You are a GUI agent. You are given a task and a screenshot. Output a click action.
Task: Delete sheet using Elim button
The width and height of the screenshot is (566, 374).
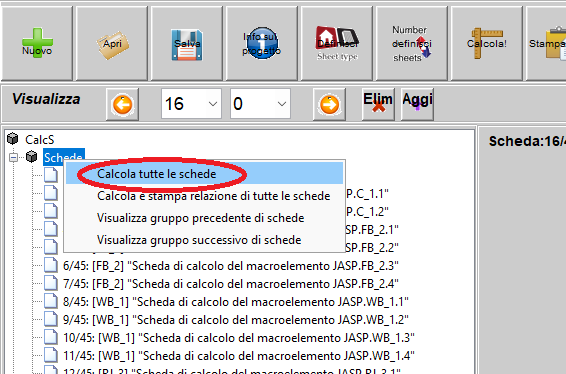pyautogui.click(x=378, y=104)
